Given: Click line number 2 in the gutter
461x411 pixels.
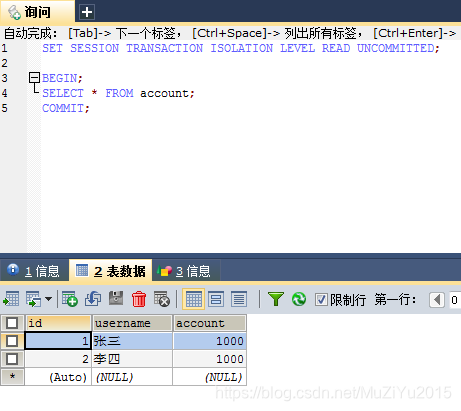Looking at the screenshot, I should [4, 63].
